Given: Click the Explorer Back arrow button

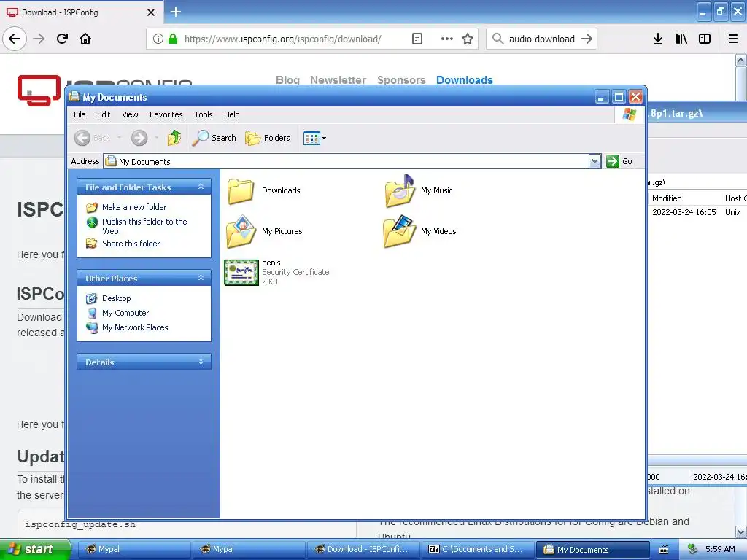Looking at the screenshot, I should click(x=82, y=138).
